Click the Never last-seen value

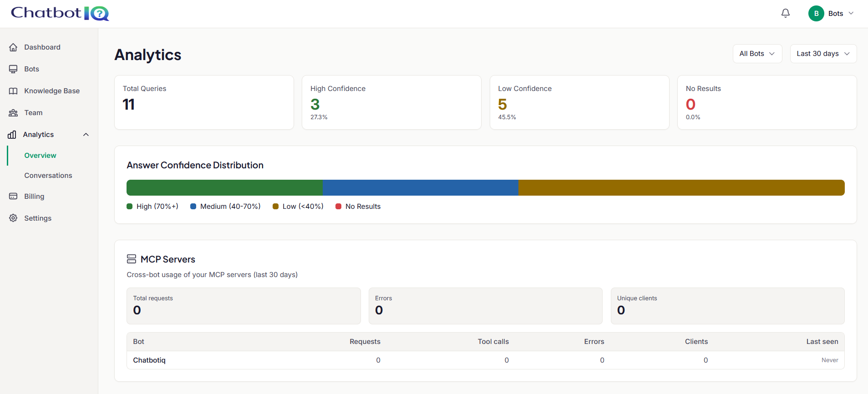830,360
